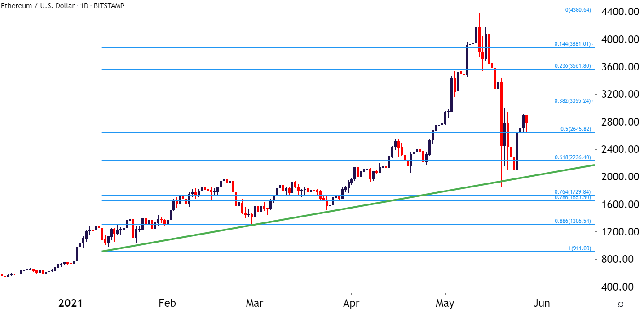Select the green ascending trendline
The height and width of the screenshot is (313, 644).
pyautogui.click(x=348, y=208)
